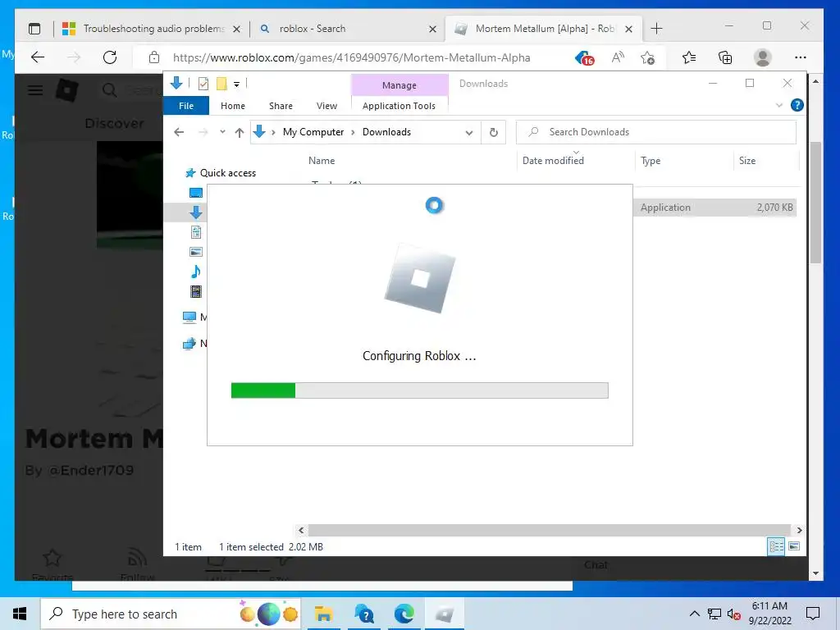Select Desktop icon in Quick access sidebar
Image resolution: width=840 pixels, height=630 pixels.
(x=196, y=193)
